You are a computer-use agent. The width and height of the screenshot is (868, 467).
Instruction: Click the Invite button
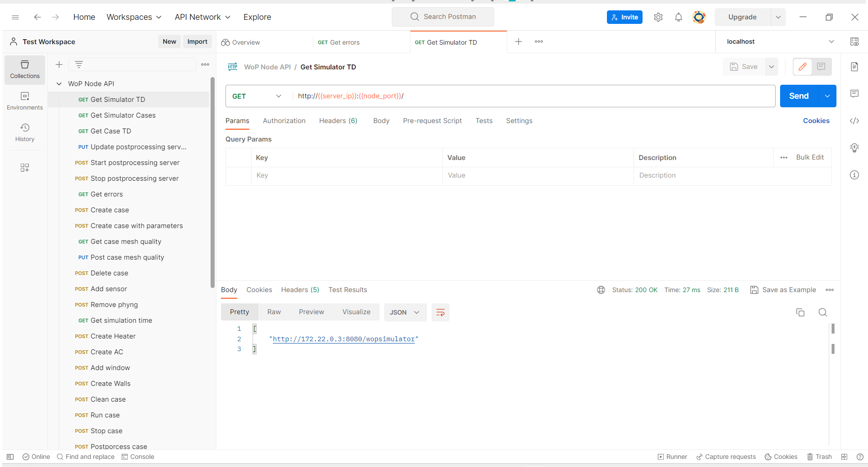tap(625, 17)
